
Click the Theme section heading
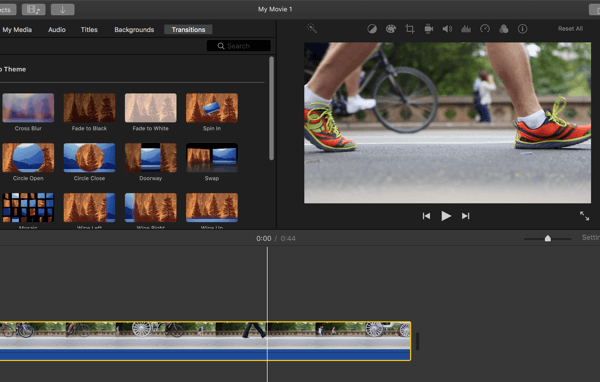[13, 69]
